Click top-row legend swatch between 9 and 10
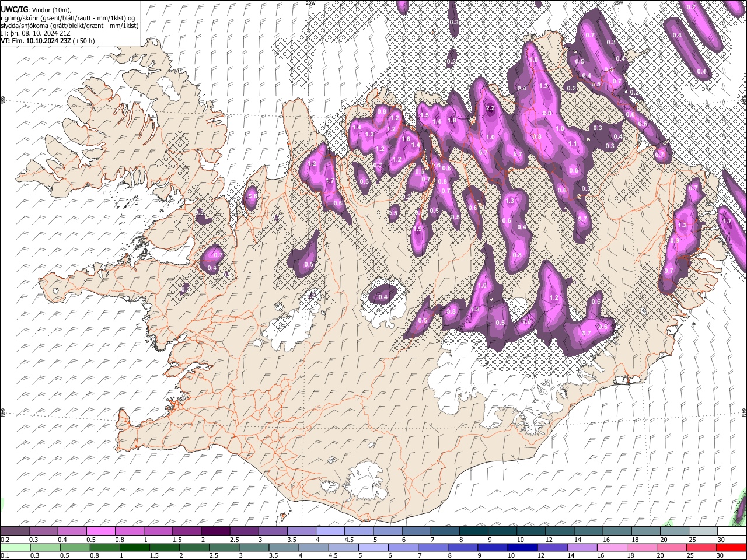Screen dimensions: 747x560 pyautogui.click(x=502, y=531)
